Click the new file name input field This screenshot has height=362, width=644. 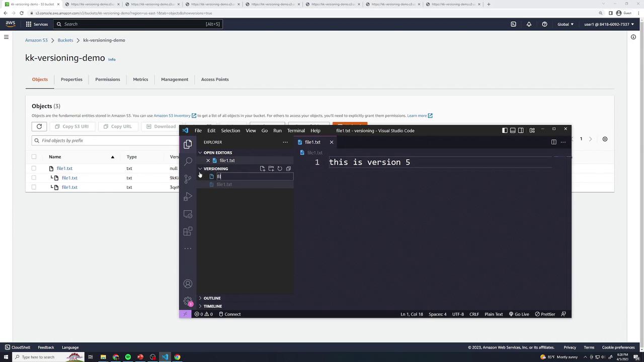[x=255, y=176]
